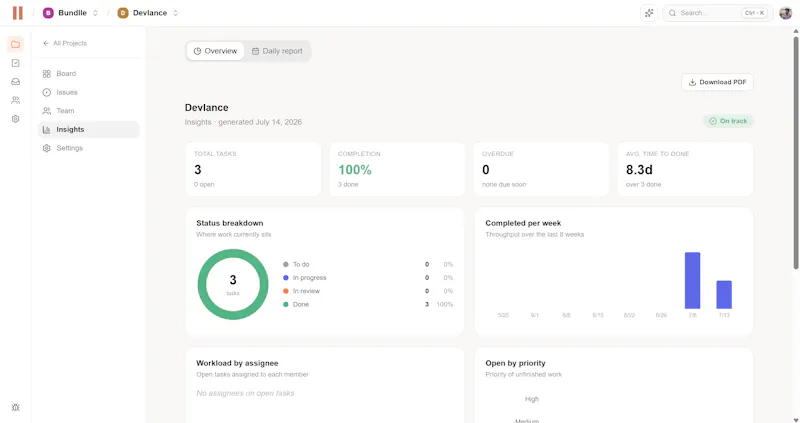The height and width of the screenshot is (423, 800).
Task: Click the Bundlle workspace badge icon
Action: [48, 13]
